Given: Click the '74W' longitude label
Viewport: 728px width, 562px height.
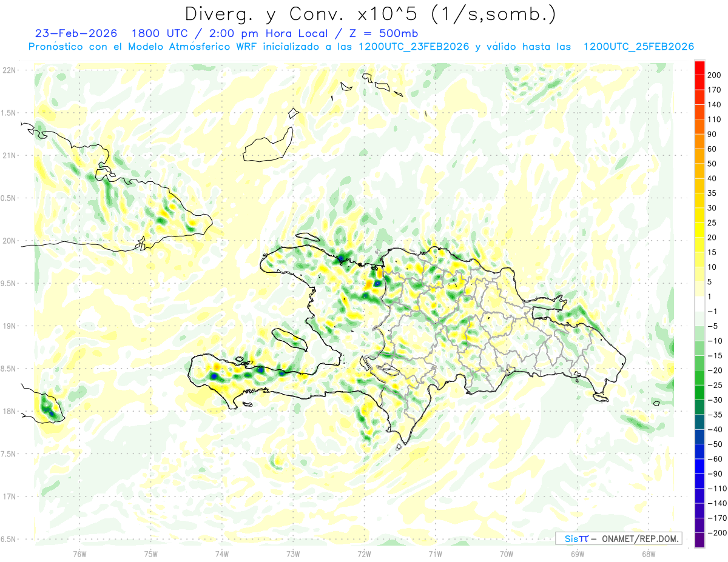Looking at the screenshot, I should [x=222, y=554].
